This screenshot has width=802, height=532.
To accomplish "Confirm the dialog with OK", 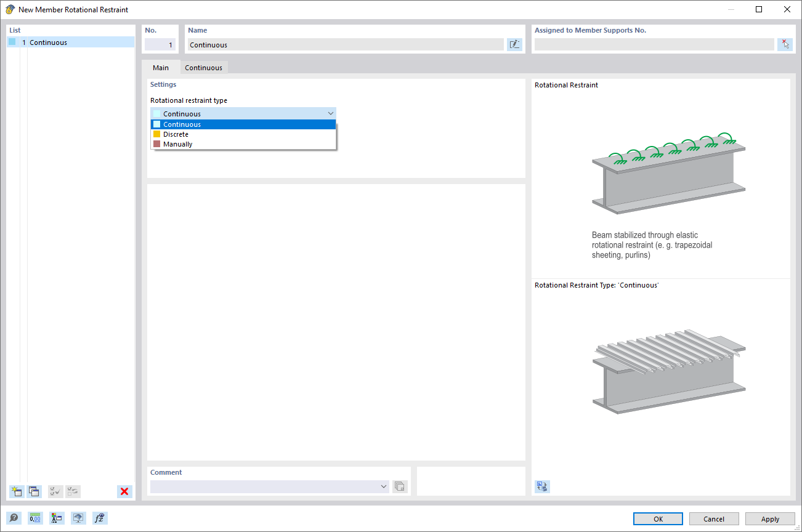I will (657, 518).
